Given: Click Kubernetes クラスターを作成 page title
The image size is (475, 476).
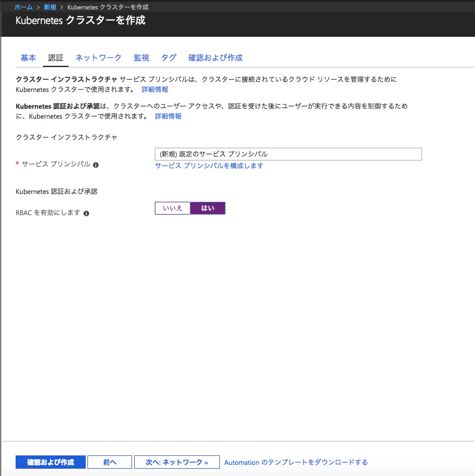Looking at the screenshot, I should tap(80, 20).
